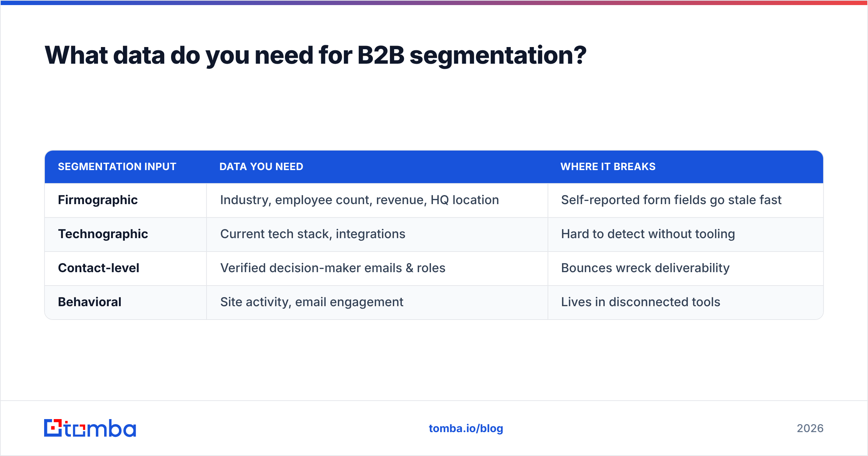Click the 'Contact-level' row label
Image resolution: width=868 pixels, height=456 pixels.
[x=98, y=268]
